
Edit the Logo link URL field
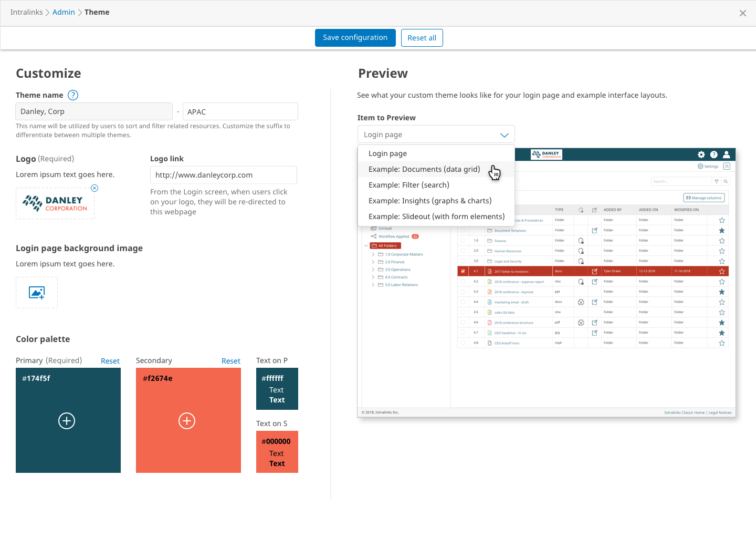[224, 175]
